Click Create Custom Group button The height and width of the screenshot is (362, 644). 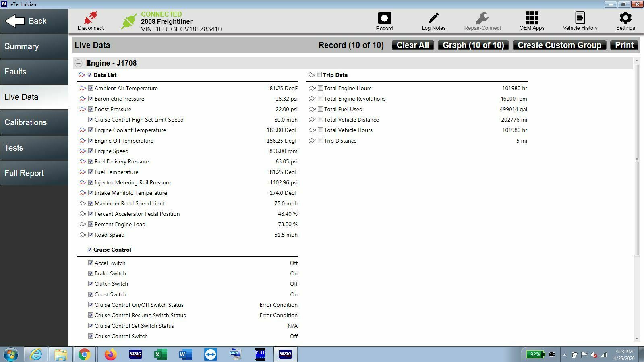click(x=559, y=45)
